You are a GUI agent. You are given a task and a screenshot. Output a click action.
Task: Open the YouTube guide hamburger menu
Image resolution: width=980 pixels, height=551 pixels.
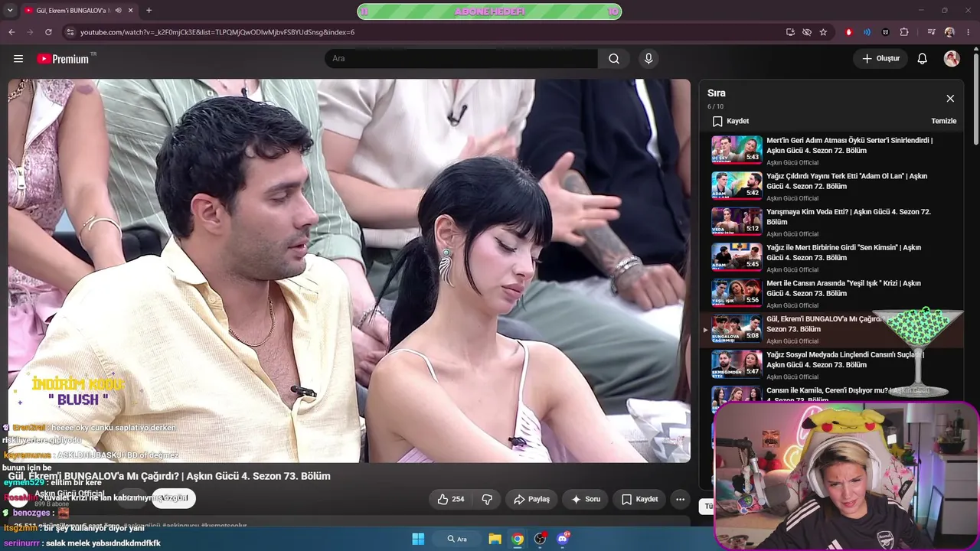pyautogui.click(x=18, y=59)
